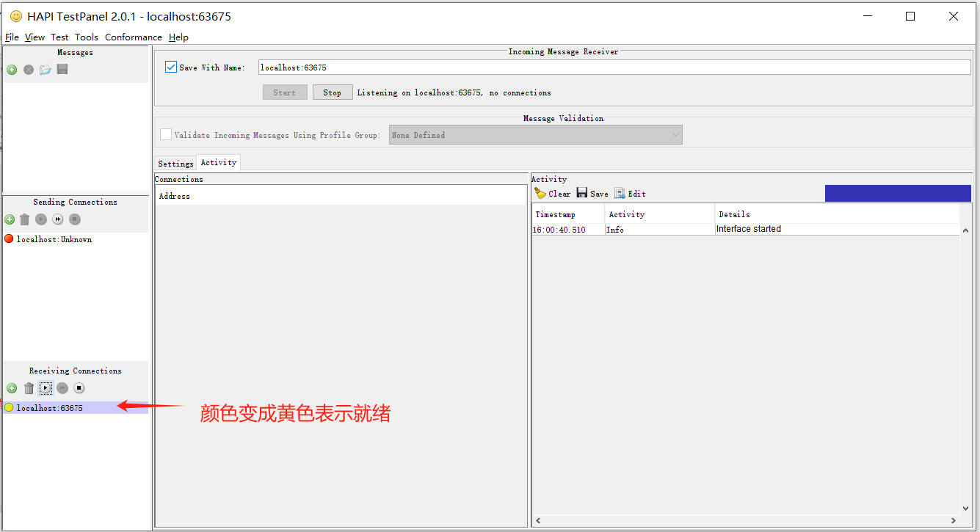The image size is (980, 532).
Task: Delete the receiving connection using the trash icon
Action: pos(29,388)
